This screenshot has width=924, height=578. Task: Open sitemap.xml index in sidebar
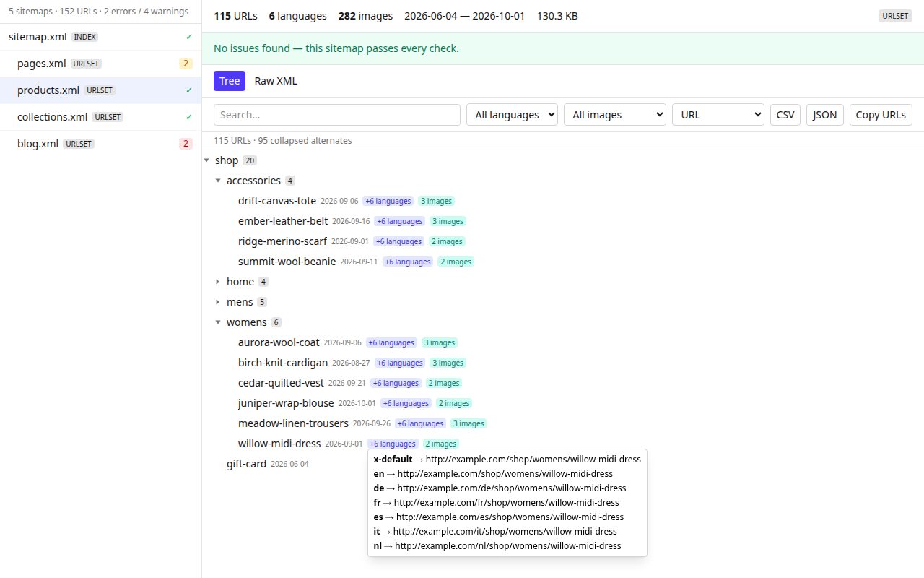click(x=101, y=37)
